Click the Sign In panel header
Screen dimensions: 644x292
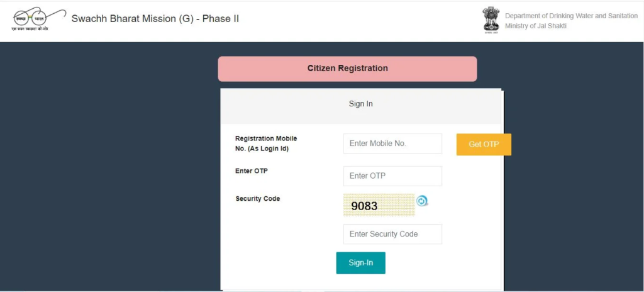(x=360, y=104)
